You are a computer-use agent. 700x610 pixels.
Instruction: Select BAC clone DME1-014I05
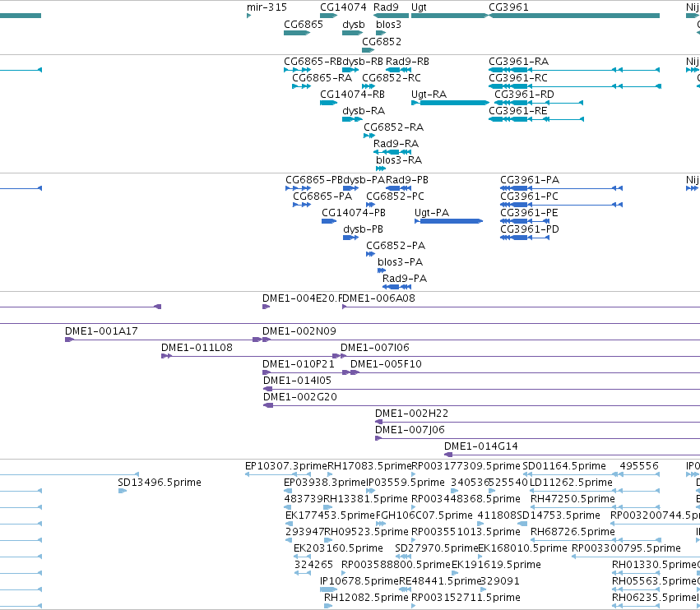click(x=482, y=389)
